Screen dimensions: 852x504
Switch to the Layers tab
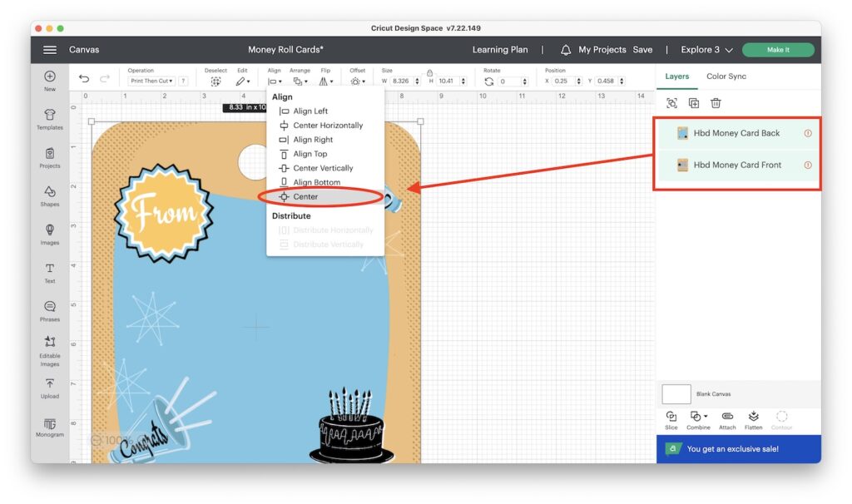pos(676,77)
